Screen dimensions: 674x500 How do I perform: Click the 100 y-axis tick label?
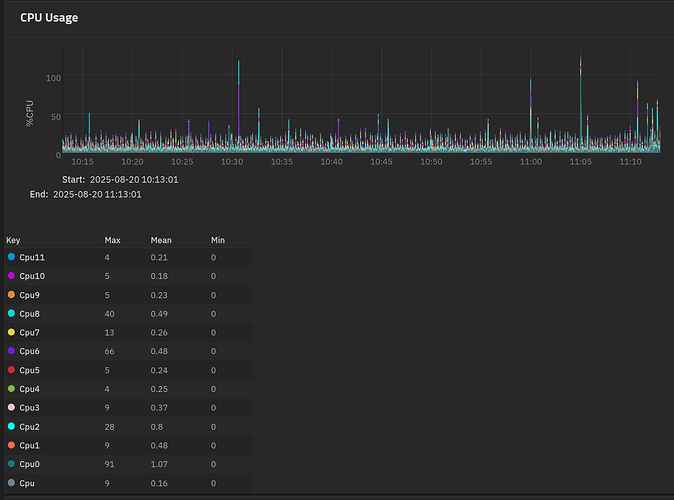[53, 78]
